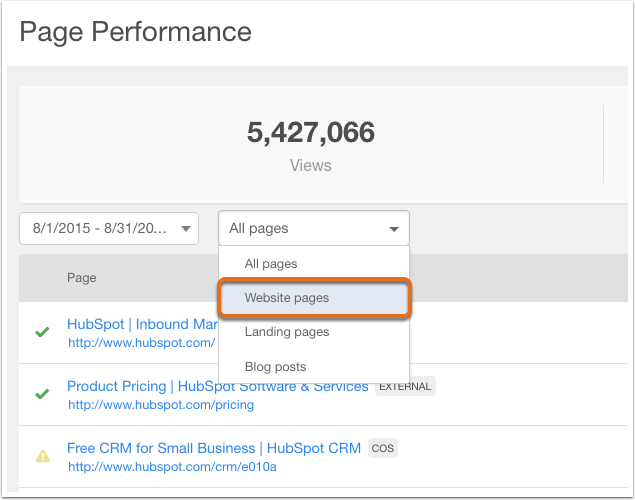Click the COS badge on Free CRM
Screen dimensions: 635x500
pyautogui.click(x=383, y=448)
